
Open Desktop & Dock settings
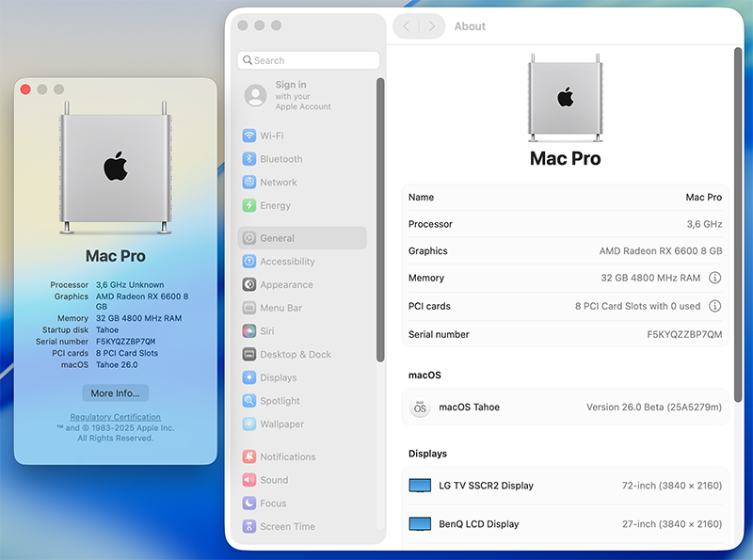304,354
